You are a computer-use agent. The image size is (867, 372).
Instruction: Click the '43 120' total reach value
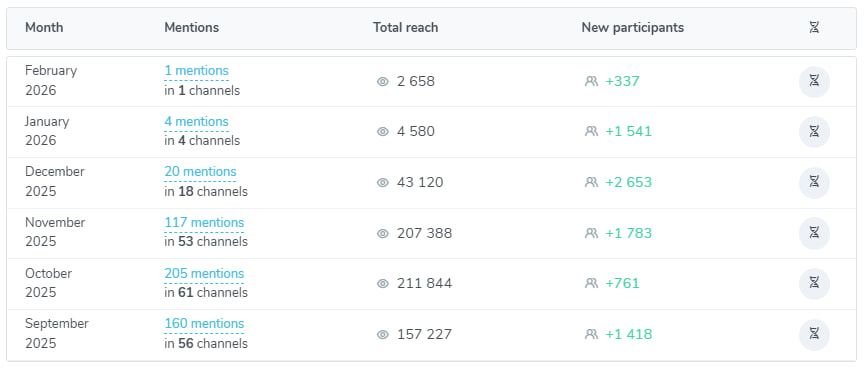420,182
